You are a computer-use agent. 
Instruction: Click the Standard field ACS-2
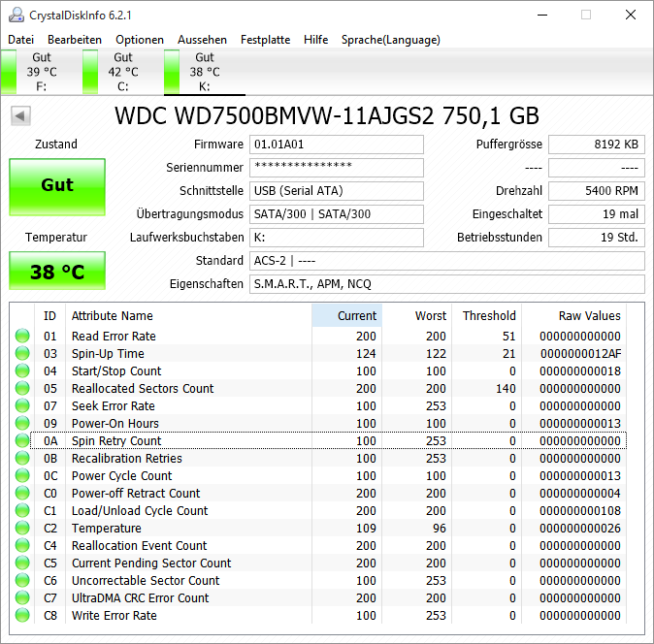(447, 261)
